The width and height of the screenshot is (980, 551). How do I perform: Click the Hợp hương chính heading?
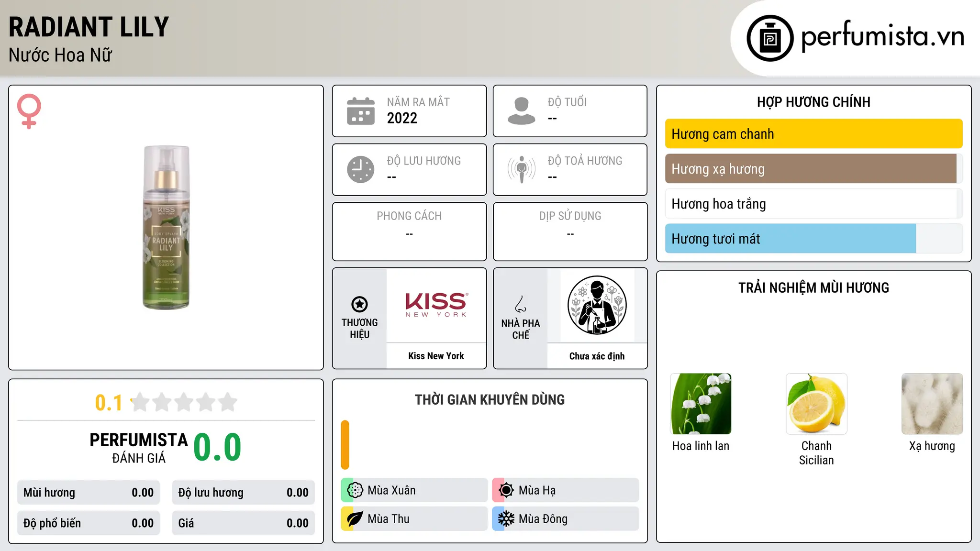[x=813, y=102]
